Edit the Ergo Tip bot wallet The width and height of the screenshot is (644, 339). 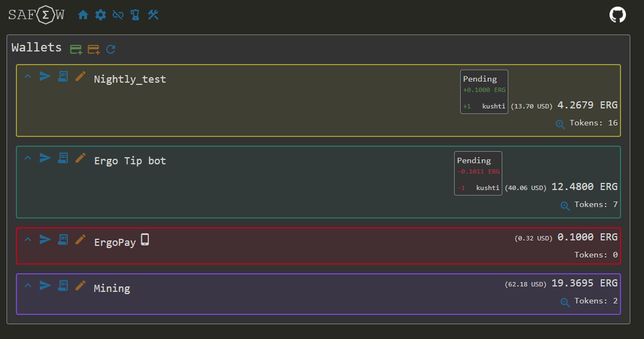point(80,158)
